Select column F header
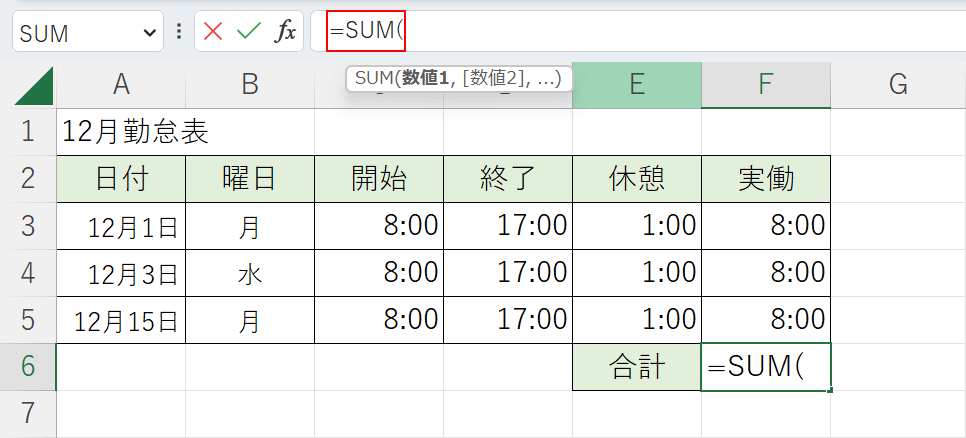 (x=766, y=86)
